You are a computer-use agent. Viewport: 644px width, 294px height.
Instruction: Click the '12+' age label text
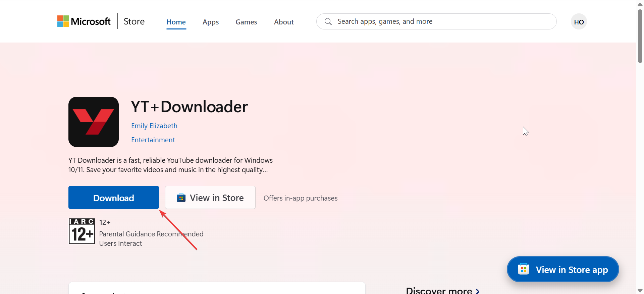[105, 222]
